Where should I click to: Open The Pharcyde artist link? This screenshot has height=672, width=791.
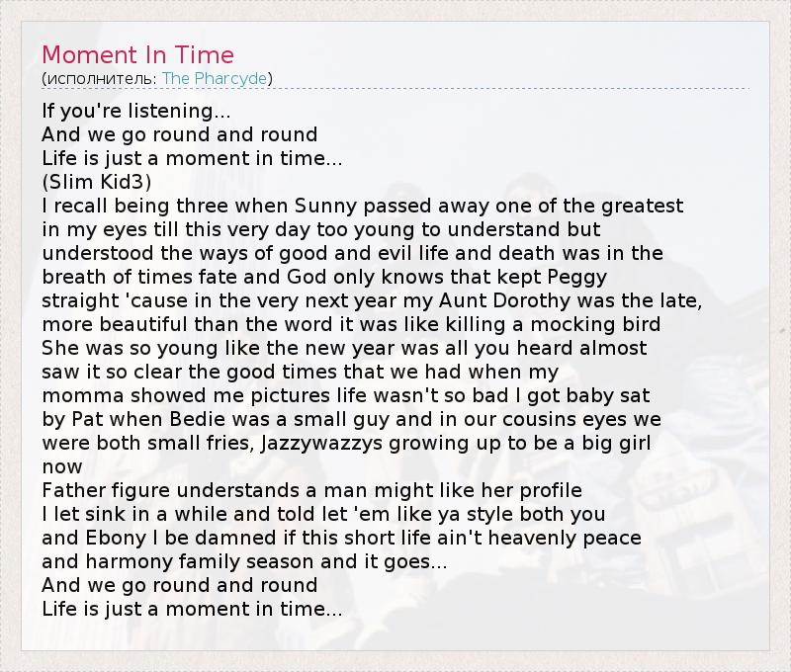click(x=215, y=78)
